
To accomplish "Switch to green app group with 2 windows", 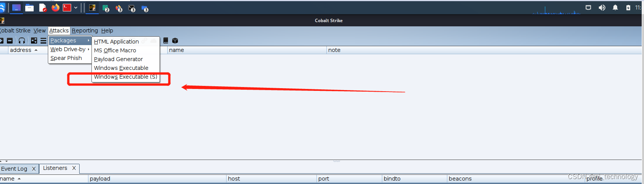I will [x=106, y=8].
